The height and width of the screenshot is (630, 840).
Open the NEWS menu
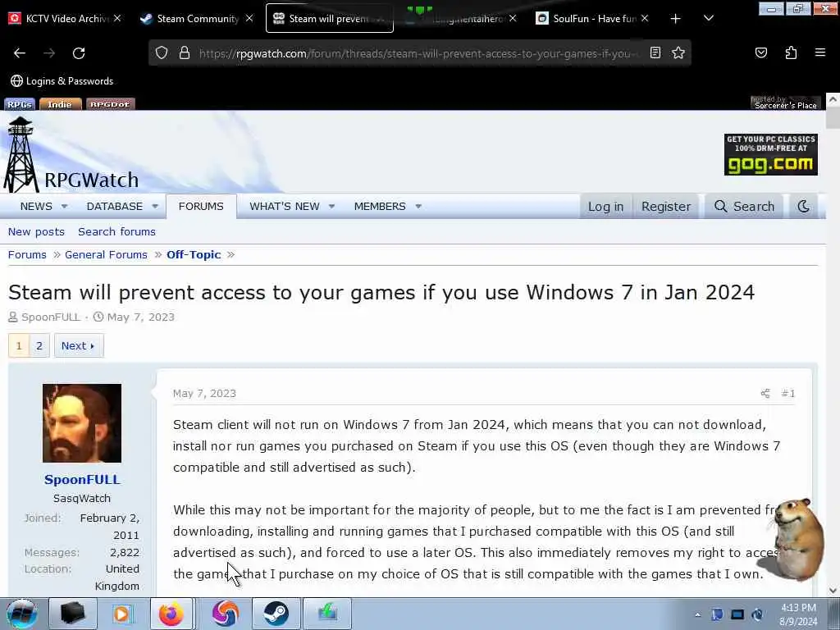click(x=36, y=206)
